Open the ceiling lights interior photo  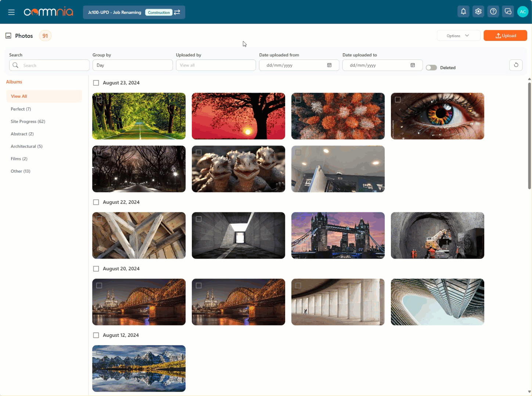[x=338, y=169]
